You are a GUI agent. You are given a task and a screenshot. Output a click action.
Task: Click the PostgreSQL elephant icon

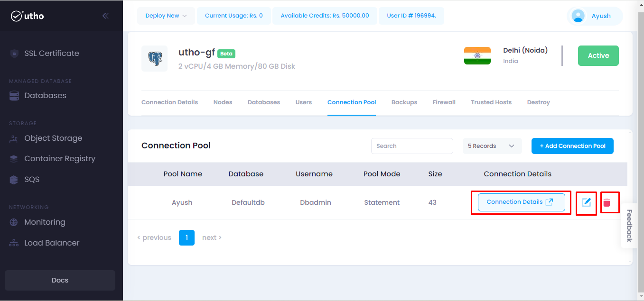click(155, 59)
